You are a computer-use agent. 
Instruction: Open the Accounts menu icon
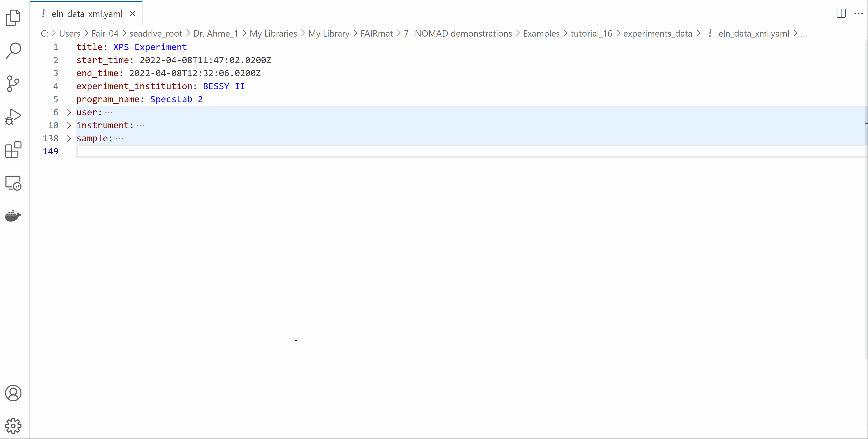13,393
